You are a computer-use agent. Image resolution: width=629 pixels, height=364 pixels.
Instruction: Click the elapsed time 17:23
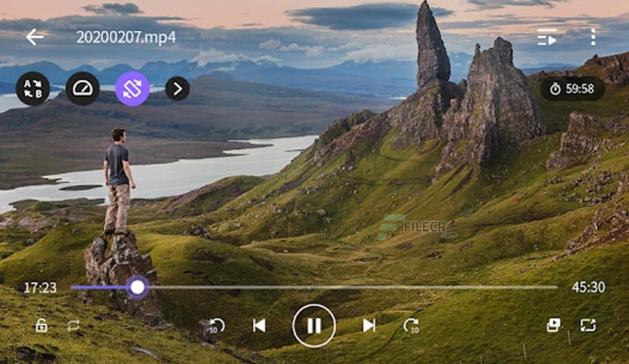pyautogui.click(x=40, y=287)
